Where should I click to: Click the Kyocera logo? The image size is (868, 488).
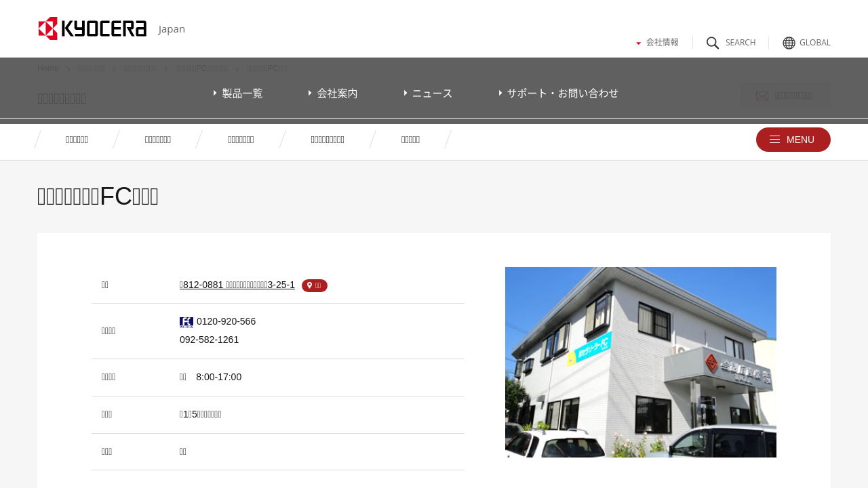[92, 28]
